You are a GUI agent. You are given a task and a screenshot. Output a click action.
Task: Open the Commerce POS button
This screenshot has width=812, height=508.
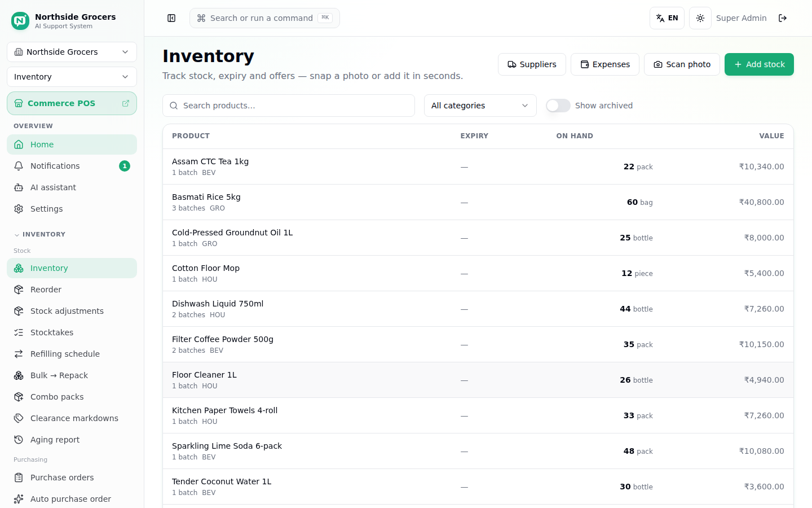[72, 103]
